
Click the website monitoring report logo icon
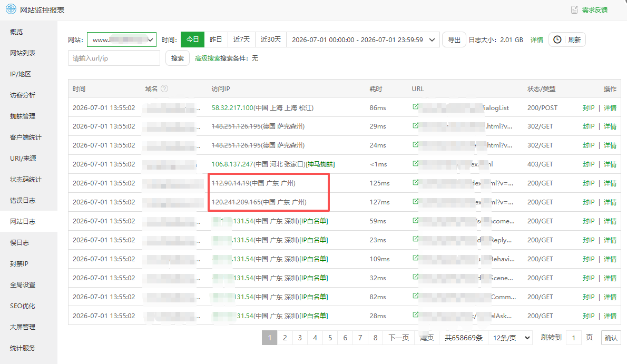[x=11, y=9]
